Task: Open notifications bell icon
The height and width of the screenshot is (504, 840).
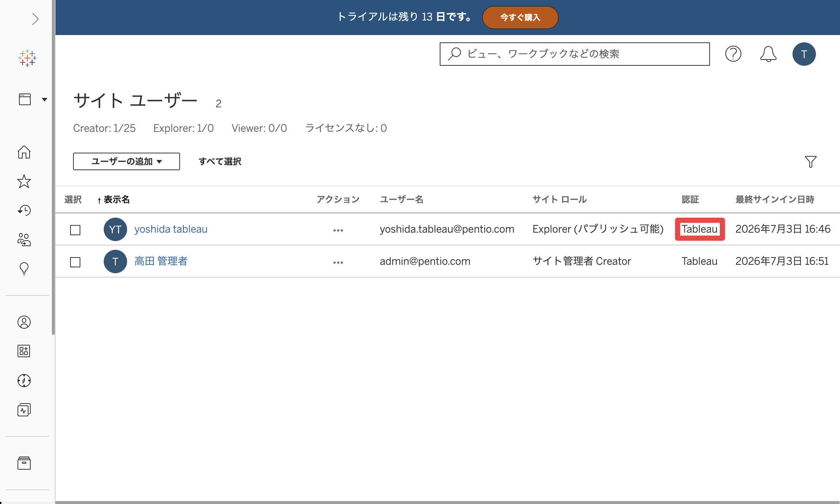Action: pyautogui.click(x=768, y=54)
